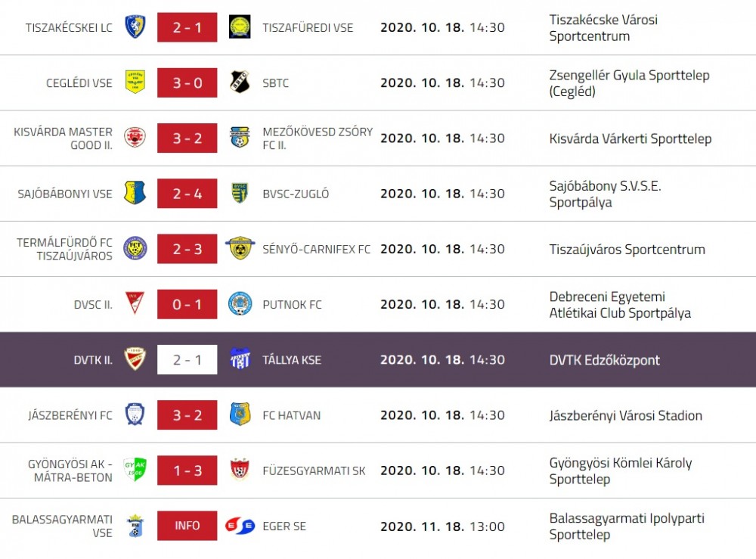
Task: Open the 2 - 1 score of DVTK II. match
Action: (x=187, y=360)
